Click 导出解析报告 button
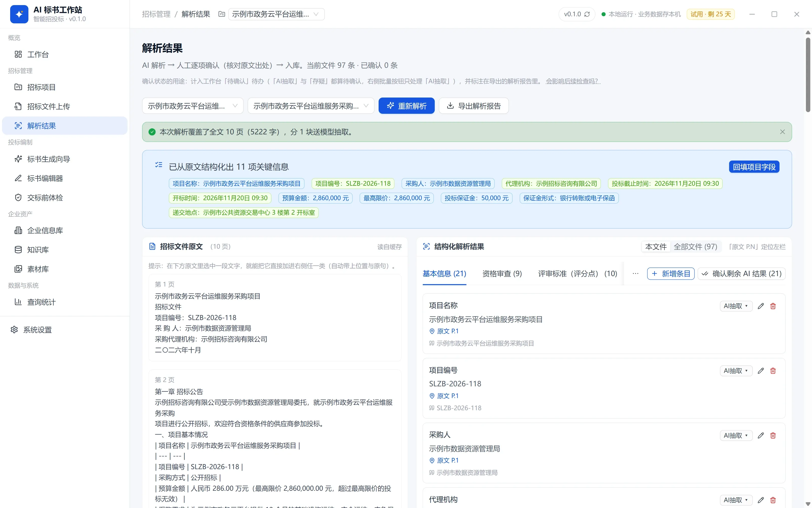This screenshot has height=508, width=812. [473, 106]
